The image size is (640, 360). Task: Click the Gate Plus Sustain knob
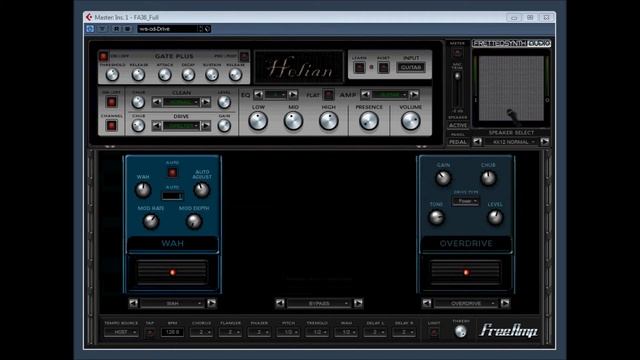point(212,75)
